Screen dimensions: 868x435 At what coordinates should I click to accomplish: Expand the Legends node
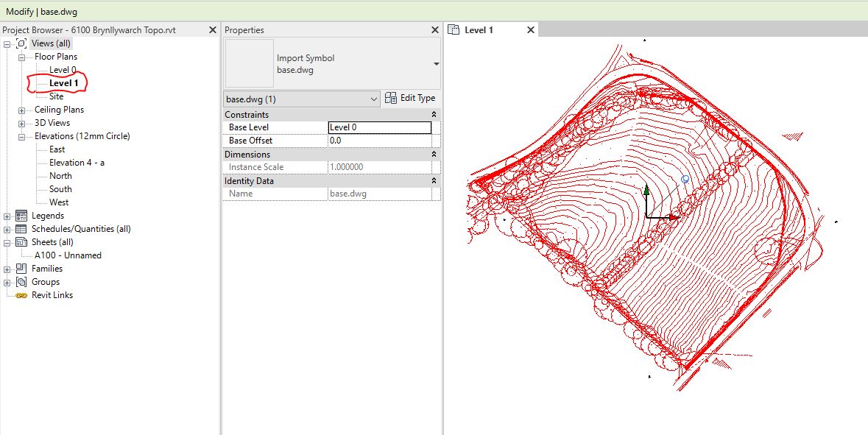tap(7, 216)
